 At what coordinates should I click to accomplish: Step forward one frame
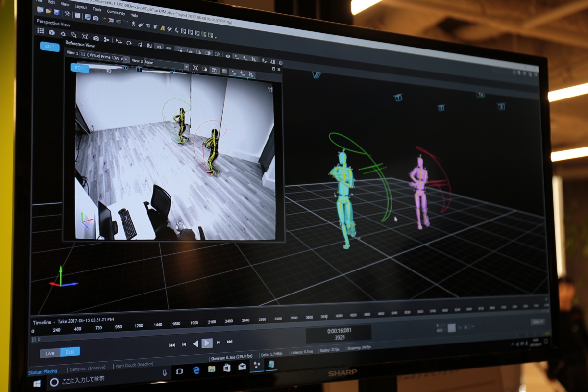pyautogui.click(x=219, y=342)
